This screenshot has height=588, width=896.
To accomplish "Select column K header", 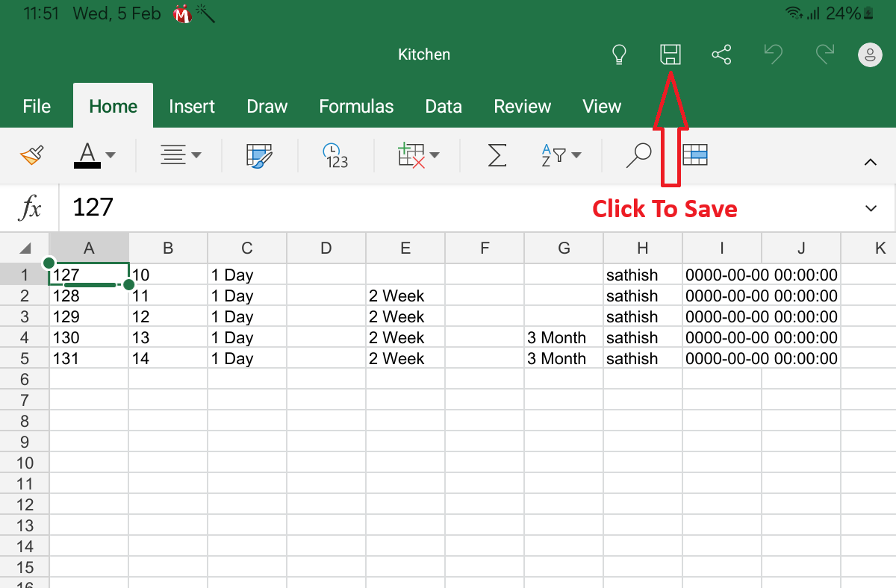I will [x=869, y=248].
